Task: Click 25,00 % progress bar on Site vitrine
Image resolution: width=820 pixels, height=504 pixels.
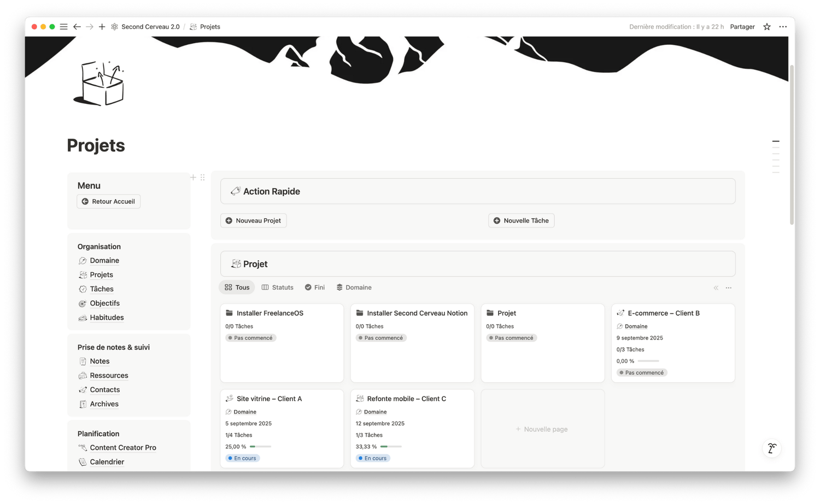Action: pyautogui.click(x=260, y=447)
